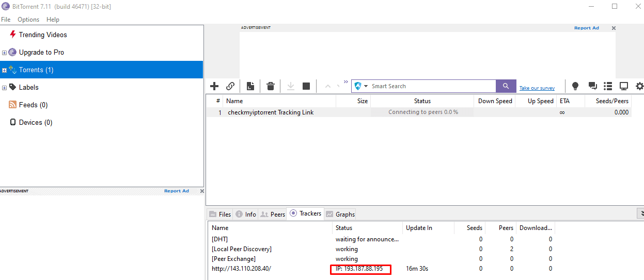Screen dimensions: 644x280
Task: Click the top Report Ad link
Action: coord(586,28)
